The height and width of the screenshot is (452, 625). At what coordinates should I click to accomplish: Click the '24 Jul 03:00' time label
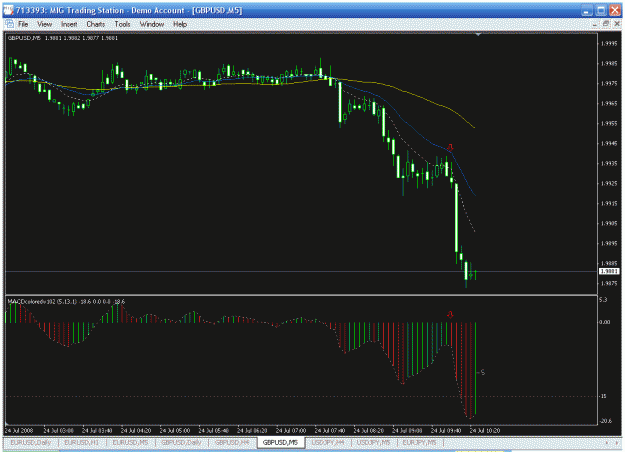pos(58,430)
